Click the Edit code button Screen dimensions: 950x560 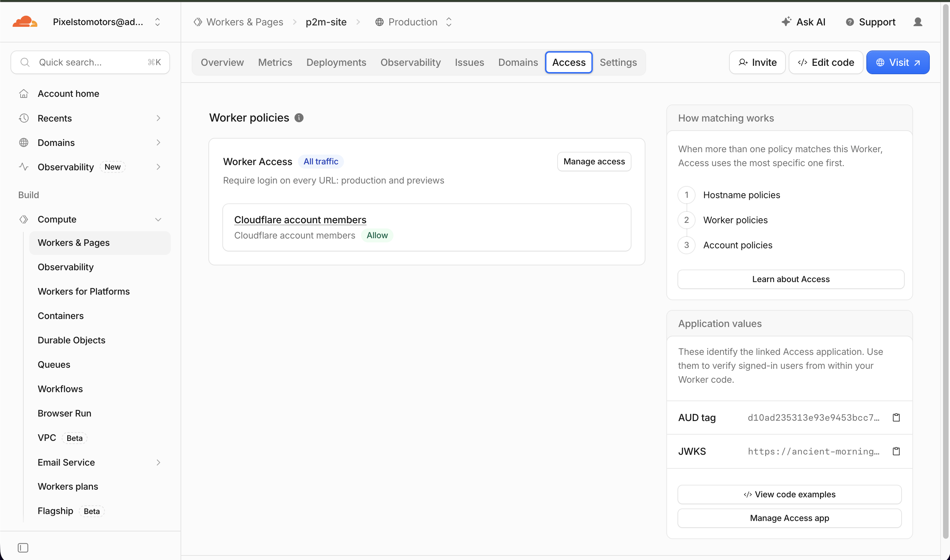pos(826,62)
